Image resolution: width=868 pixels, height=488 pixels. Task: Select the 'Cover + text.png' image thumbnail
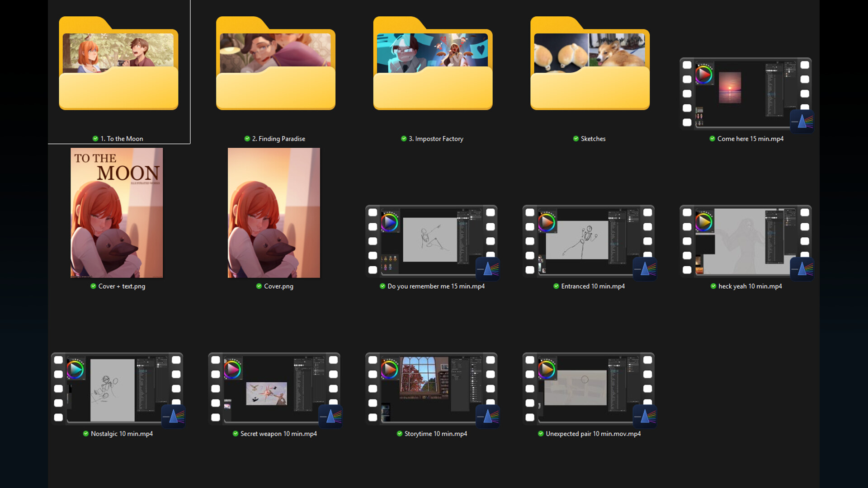coord(117,213)
